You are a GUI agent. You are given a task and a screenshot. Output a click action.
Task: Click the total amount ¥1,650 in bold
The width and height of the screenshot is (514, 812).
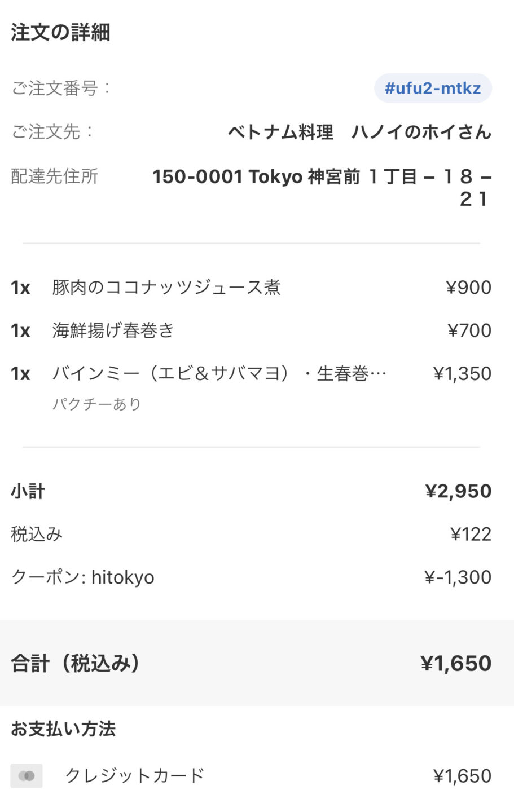coord(456,663)
